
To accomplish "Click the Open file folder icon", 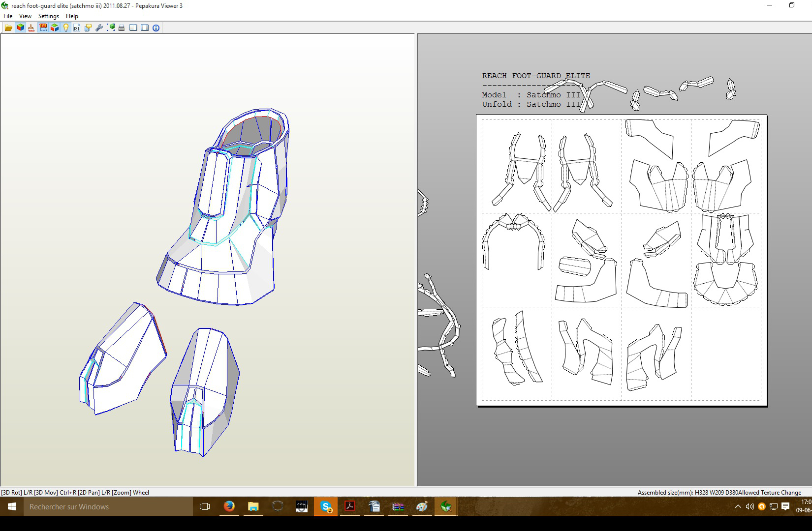I will (8, 28).
